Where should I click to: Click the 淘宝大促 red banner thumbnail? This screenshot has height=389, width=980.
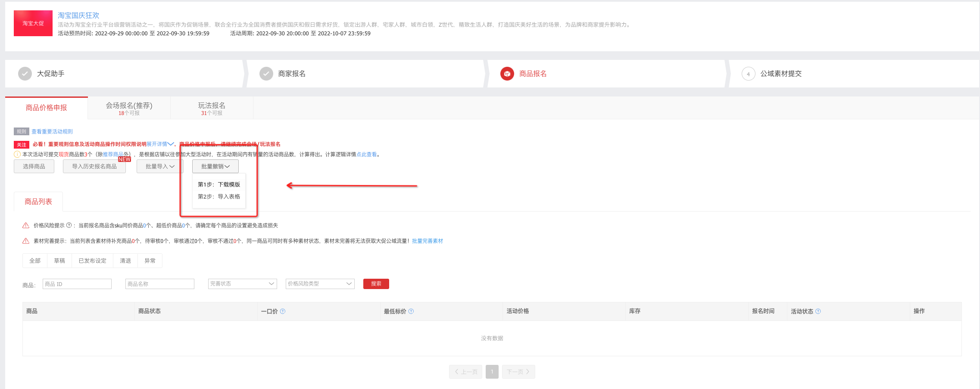pos(33,23)
